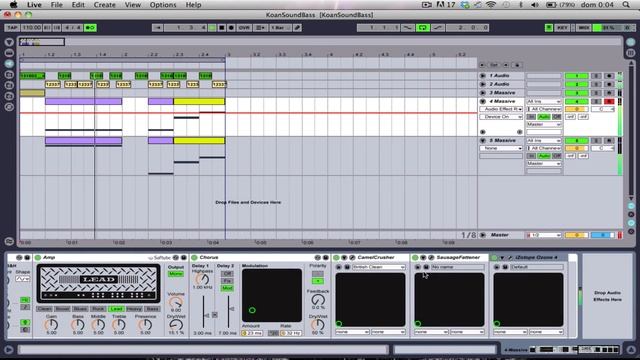Click the Amp Gain knob
The height and width of the screenshot is (360, 640).
(x=51, y=325)
